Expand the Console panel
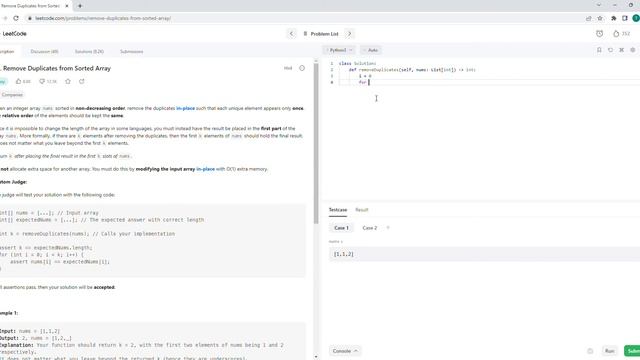 pyautogui.click(x=344, y=351)
